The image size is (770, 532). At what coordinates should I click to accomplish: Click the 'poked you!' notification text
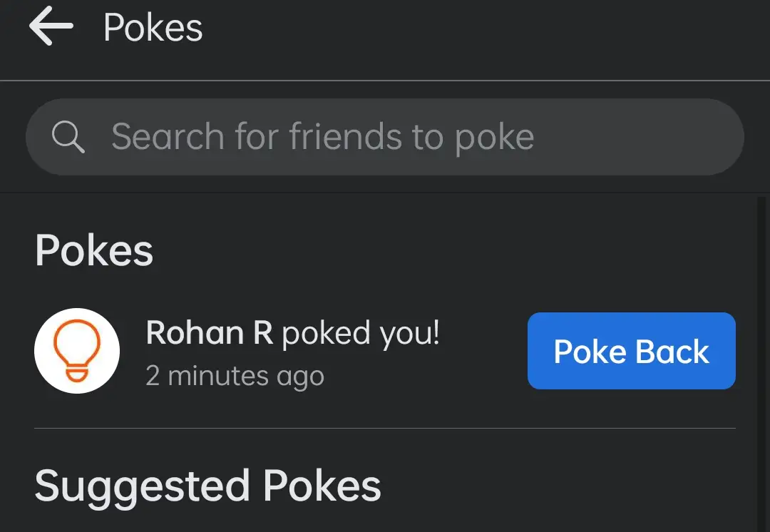pos(361,334)
